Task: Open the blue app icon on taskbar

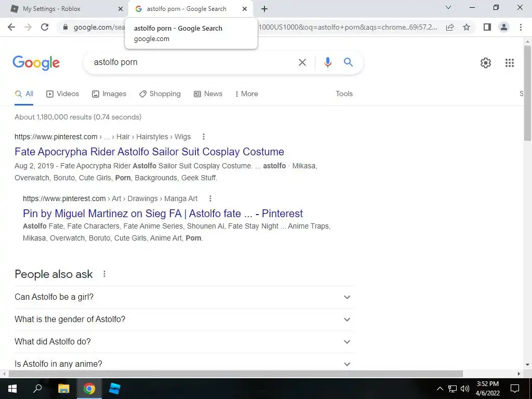Action: coord(114,389)
